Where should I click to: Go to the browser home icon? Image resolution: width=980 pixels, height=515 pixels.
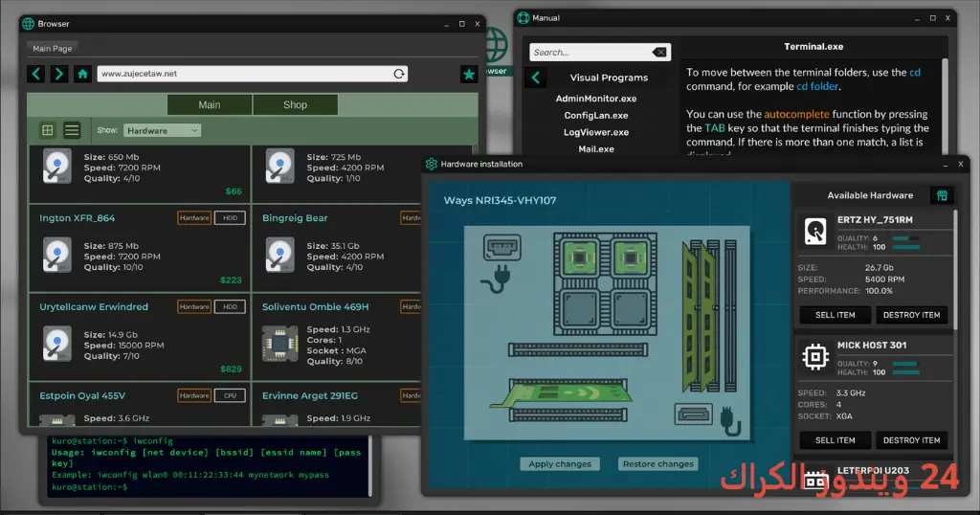click(x=82, y=74)
